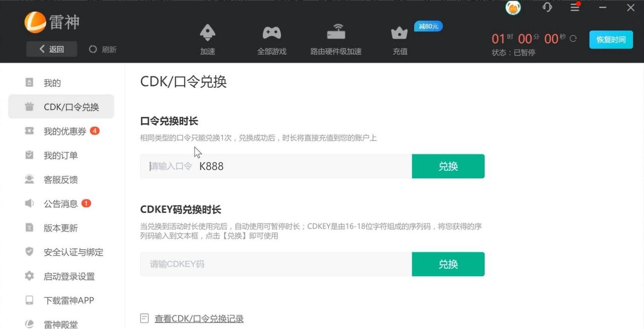The width and height of the screenshot is (644, 329).
Task: Open 充值 using the wallet icon
Action: click(x=399, y=33)
